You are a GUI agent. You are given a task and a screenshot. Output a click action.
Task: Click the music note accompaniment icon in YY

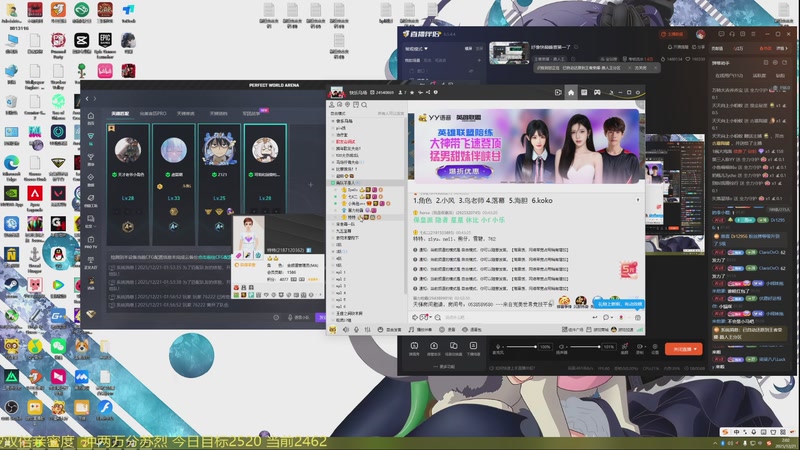(x=411, y=330)
